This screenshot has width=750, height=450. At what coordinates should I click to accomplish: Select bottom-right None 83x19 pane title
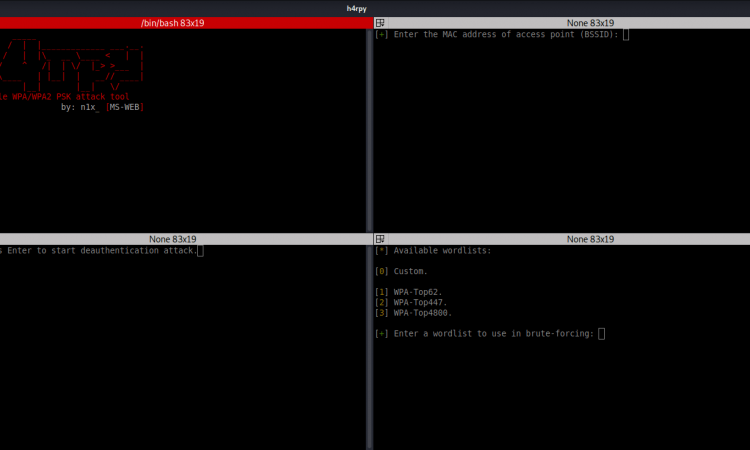(590, 239)
